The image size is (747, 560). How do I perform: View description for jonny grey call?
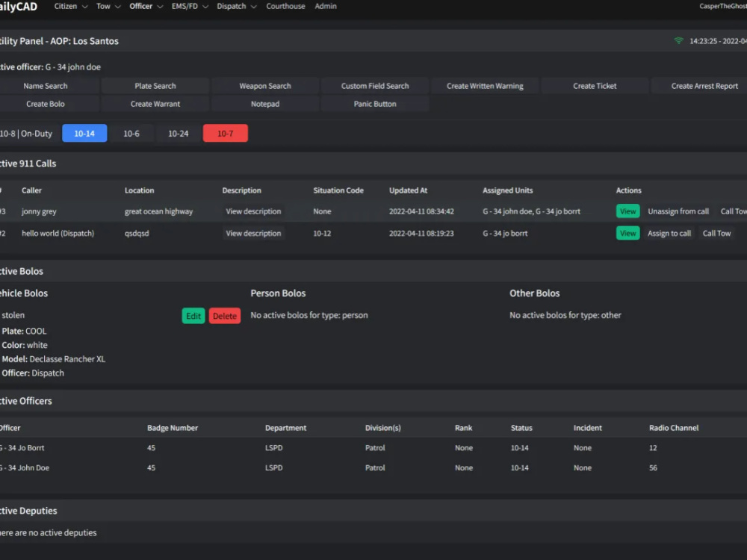coord(253,211)
